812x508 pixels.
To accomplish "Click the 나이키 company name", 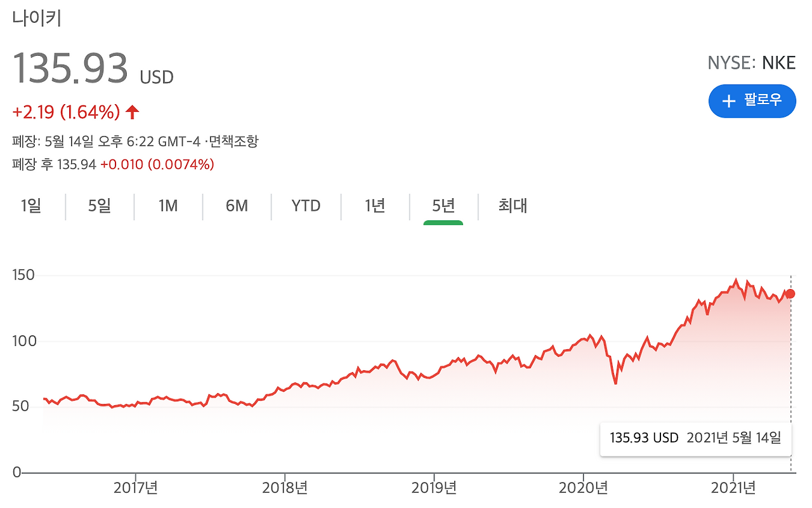I will (x=37, y=17).
